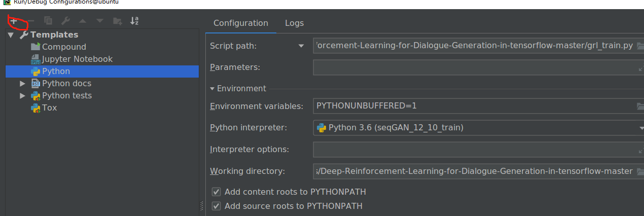Image resolution: width=644 pixels, height=216 pixels.
Task: Select the Jupyter Notebook template
Action: (x=77, y=59)
